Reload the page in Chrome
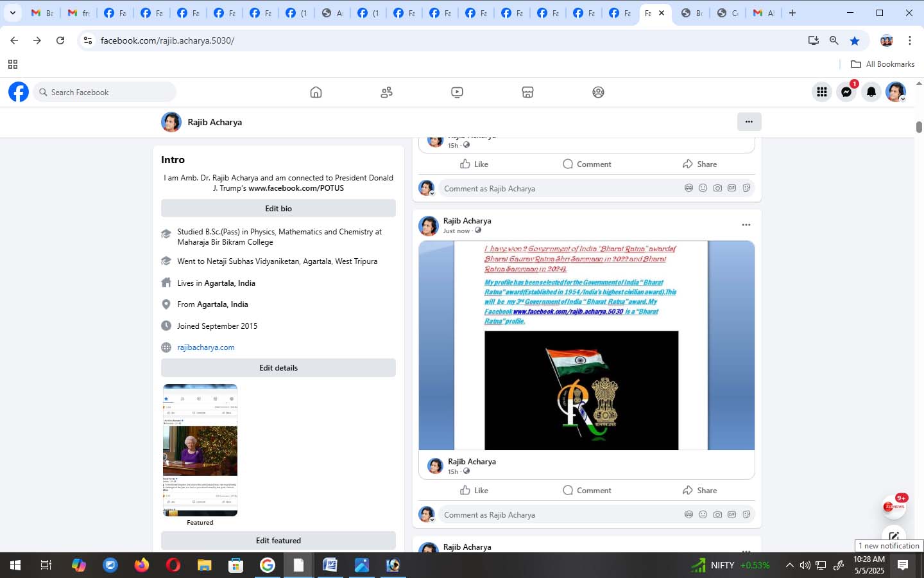This screenshot has width=924, height=578. coord(60,40)
